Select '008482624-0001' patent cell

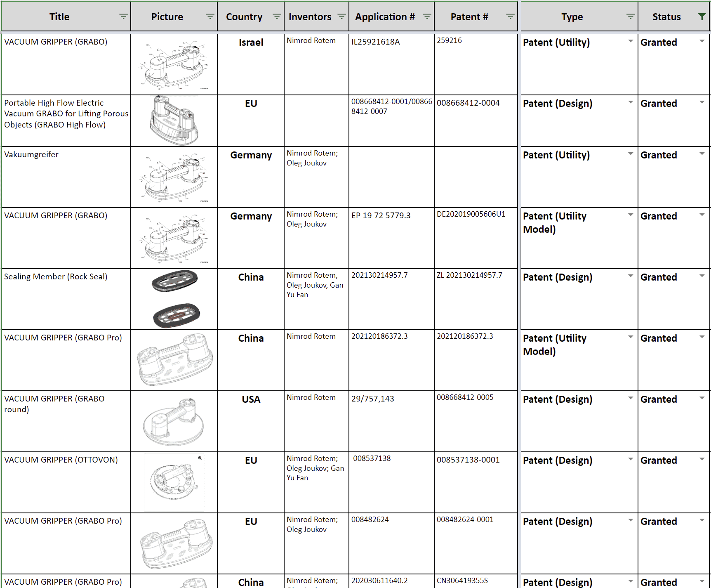pyautogui.click(x=476, y=543)
